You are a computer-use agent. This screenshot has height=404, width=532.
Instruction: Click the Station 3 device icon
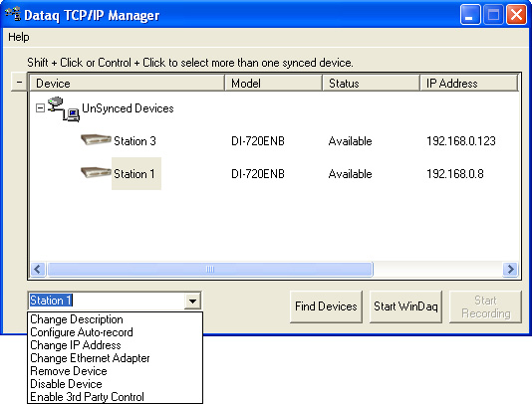(96, 139)
